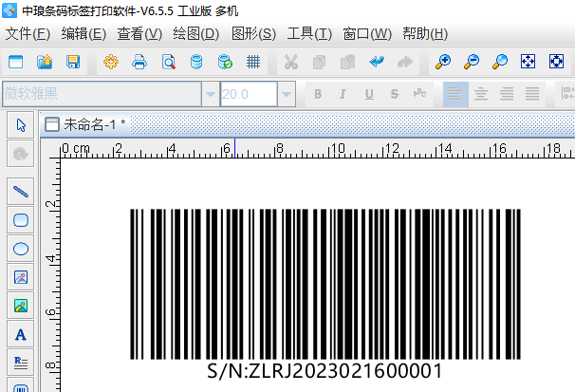
Task: Open the 窗口(W) menu
Action: (x=367, y=34)
